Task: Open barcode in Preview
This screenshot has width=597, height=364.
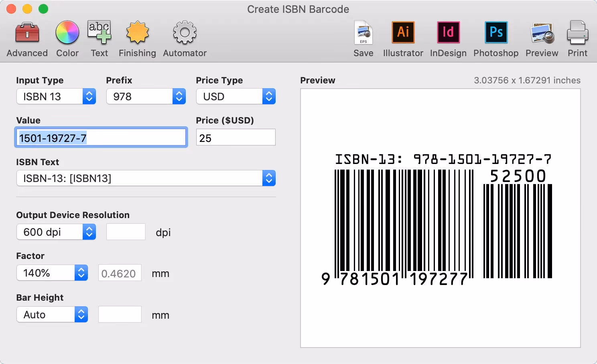Action: pyautogui.click(x=541, y=38)
